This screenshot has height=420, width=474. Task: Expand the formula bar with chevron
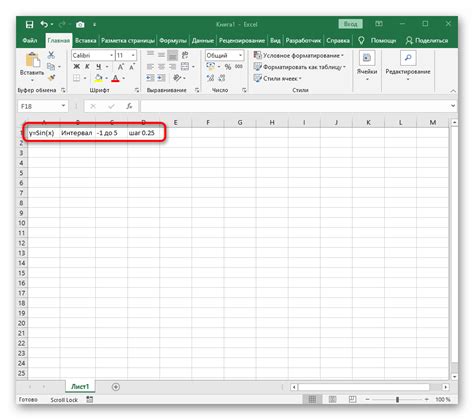coord(453,106)
